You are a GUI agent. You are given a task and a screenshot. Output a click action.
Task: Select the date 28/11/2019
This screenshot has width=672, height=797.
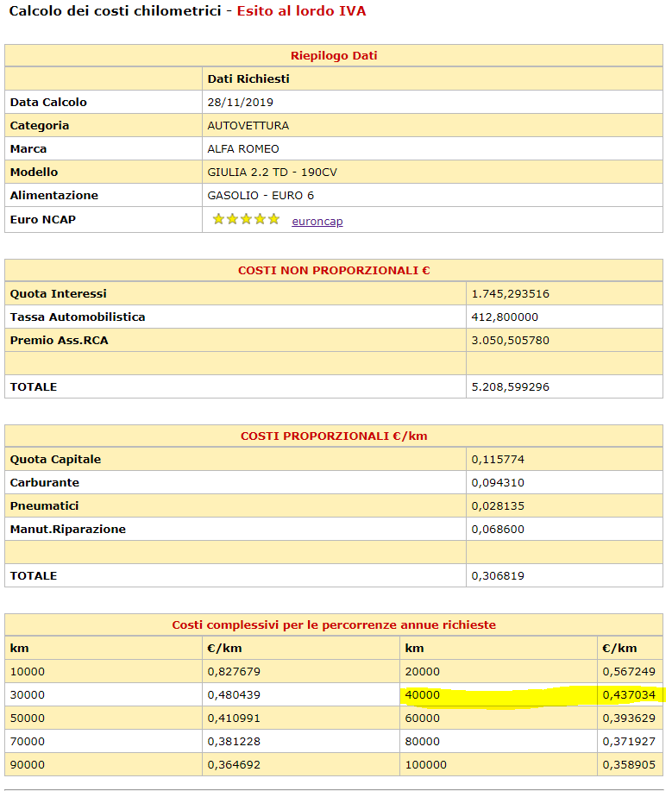240,102
